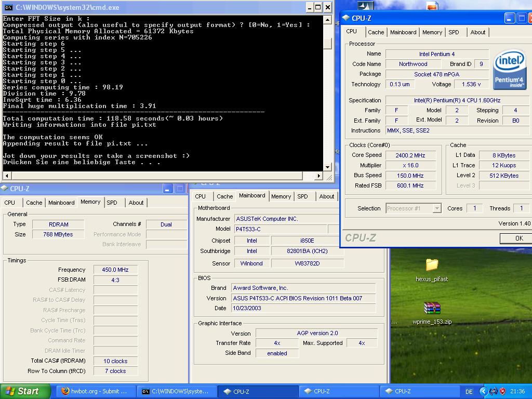Image resolution: width=532 pixels, height=399 pixels.
Task: Click the Bus Speed 150.0 MHz value
Action: tap(410, 176)
